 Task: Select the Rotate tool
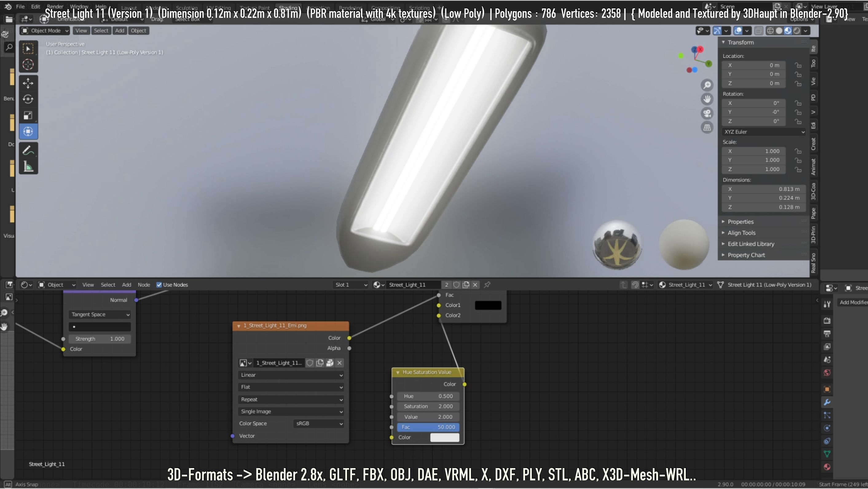pyautogui.click(x=28, y=99)
